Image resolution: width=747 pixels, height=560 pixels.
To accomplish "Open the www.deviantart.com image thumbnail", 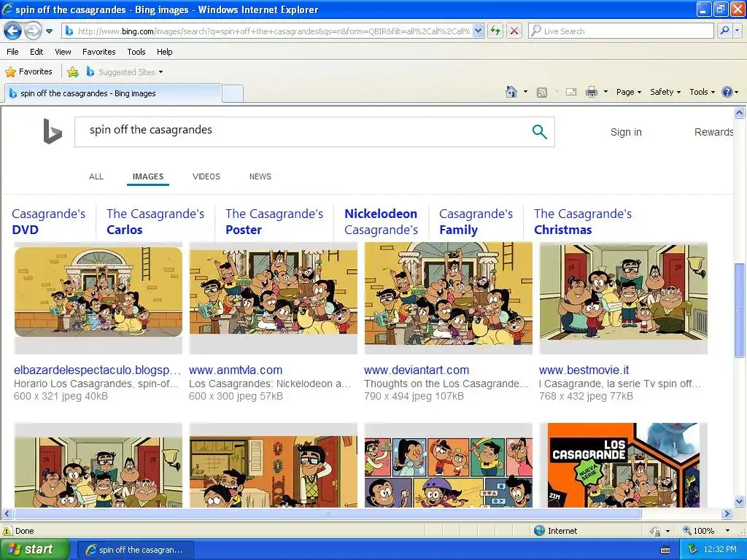I will point(449,298).
